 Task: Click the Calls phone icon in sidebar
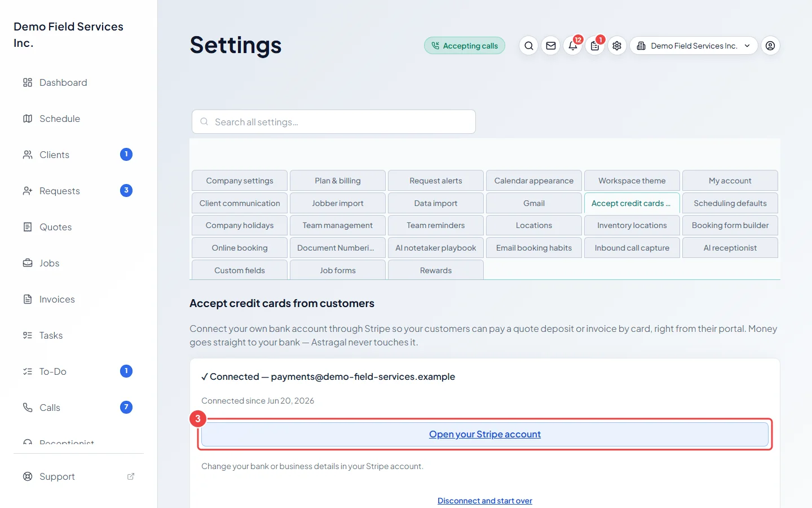[x=28, y=408]
